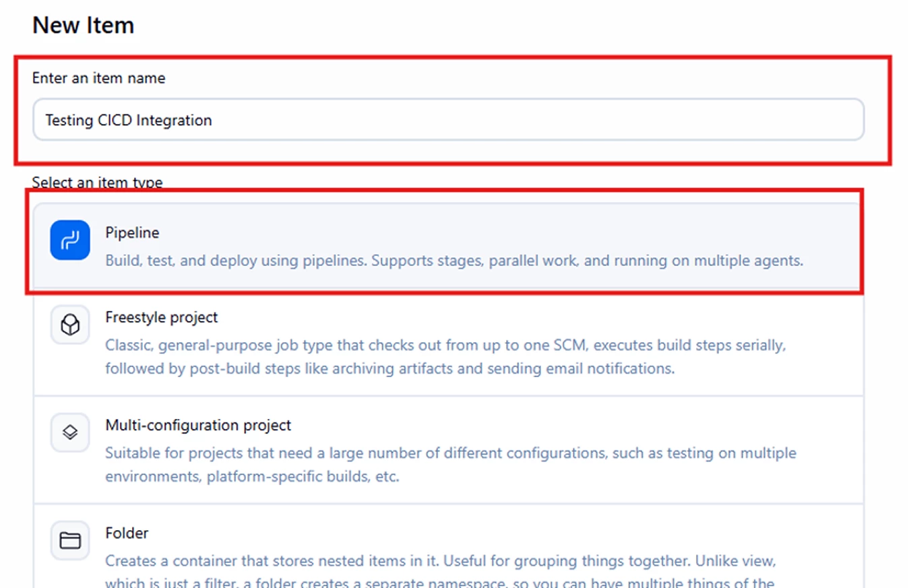Click the 'Classic, general-purpose job type' description line
This screenshot has height=588, width=909.
pyautogui.click(x=446, y=346)
